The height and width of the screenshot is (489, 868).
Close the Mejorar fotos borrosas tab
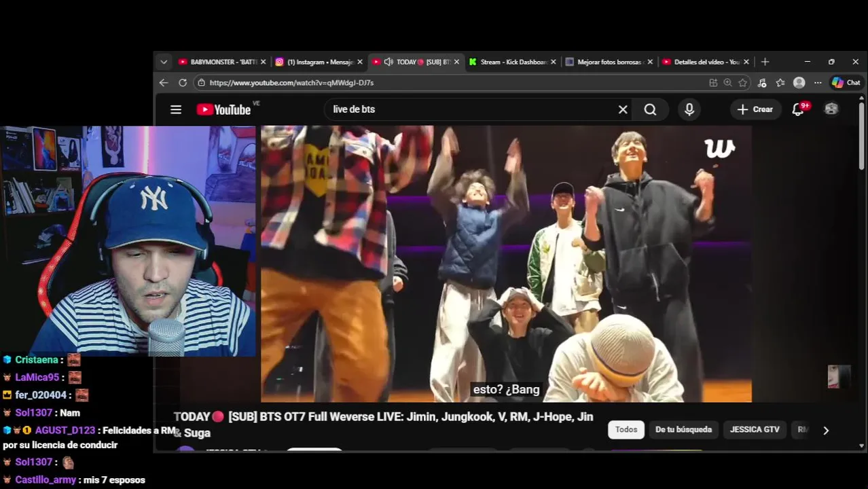650,62
